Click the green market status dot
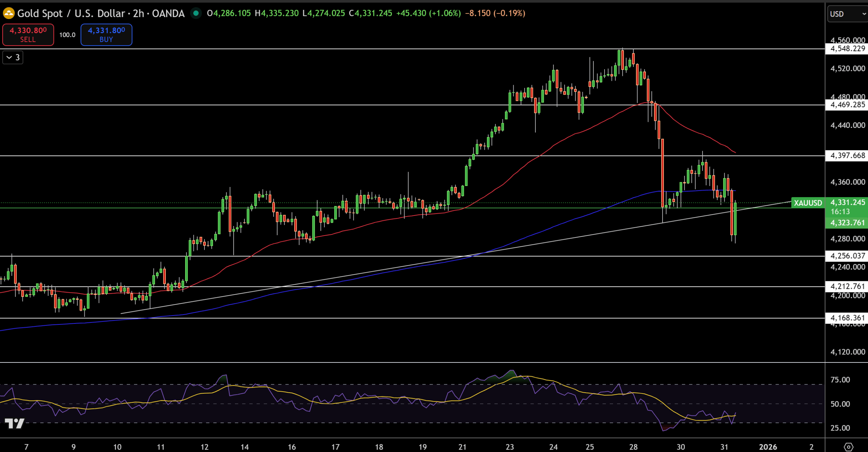The image size is (868, 452). (x=196, y=13)
